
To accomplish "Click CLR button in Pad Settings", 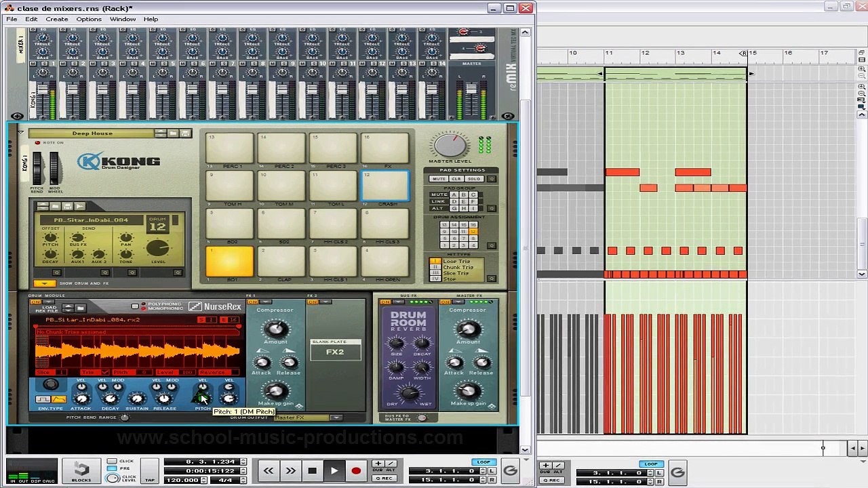I will [x=456, y=179].
